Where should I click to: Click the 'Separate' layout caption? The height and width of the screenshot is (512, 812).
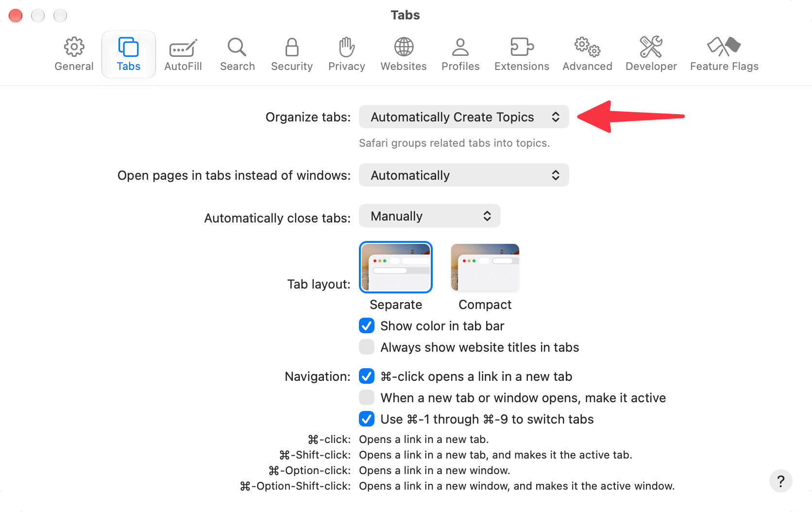coord(396,305)
